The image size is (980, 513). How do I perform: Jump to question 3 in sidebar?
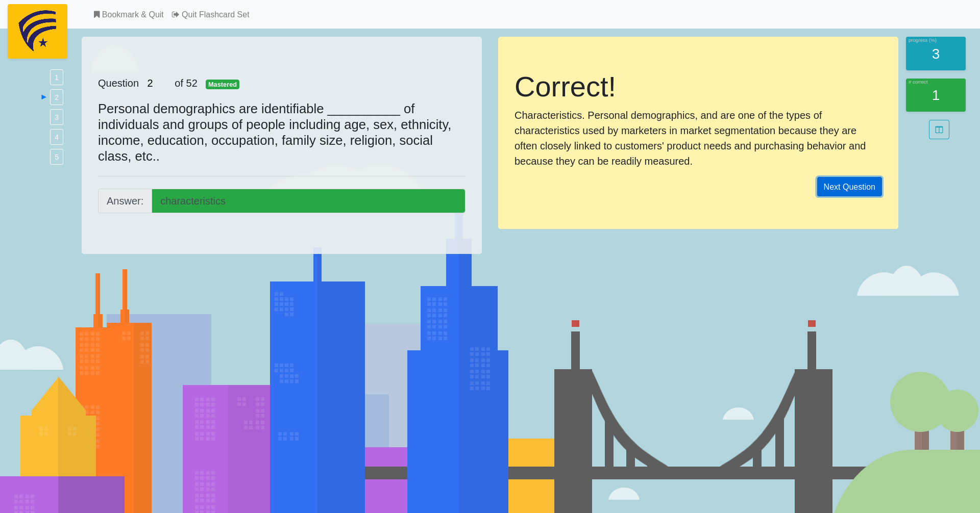[57, 117]
